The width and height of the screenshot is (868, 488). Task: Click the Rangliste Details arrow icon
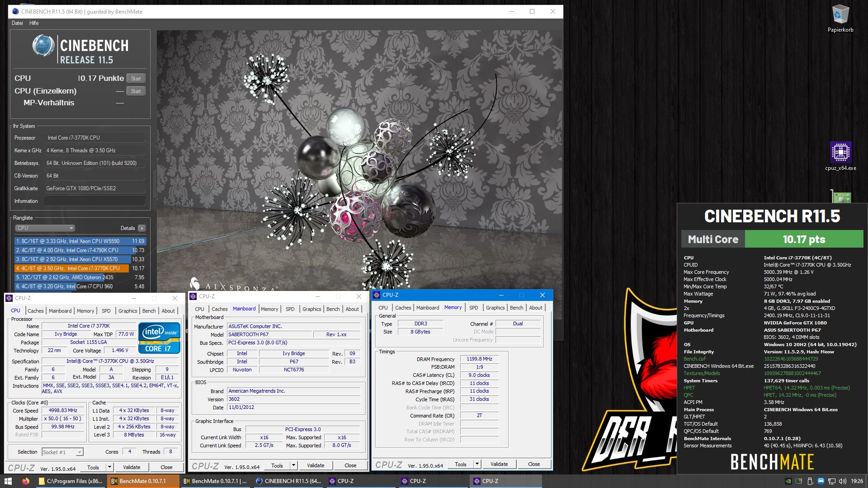(142, 228)
